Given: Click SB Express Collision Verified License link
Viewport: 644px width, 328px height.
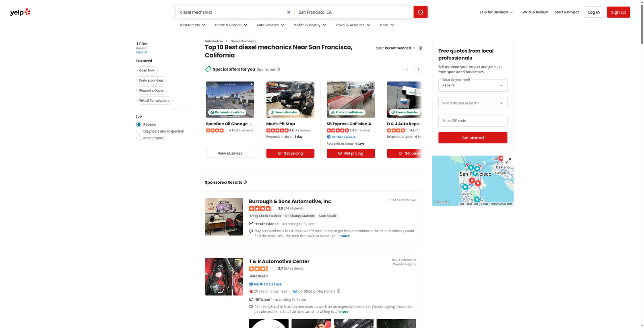Looking at the screenshot, I should click(343, 137).
